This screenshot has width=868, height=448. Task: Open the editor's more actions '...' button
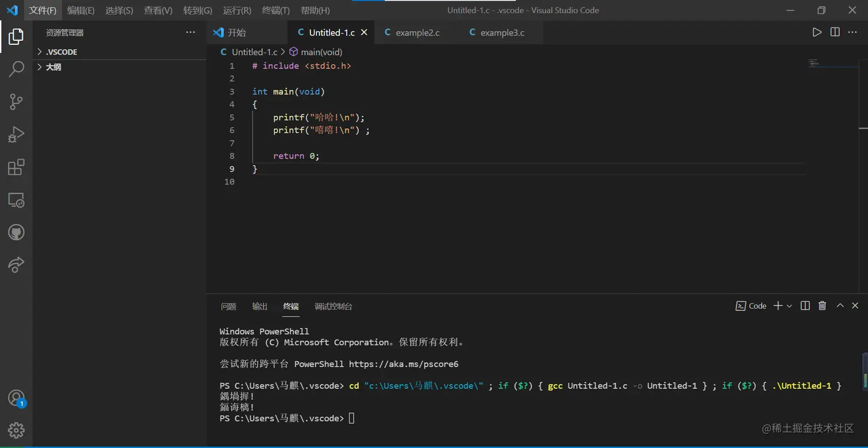tap(853, 32)
